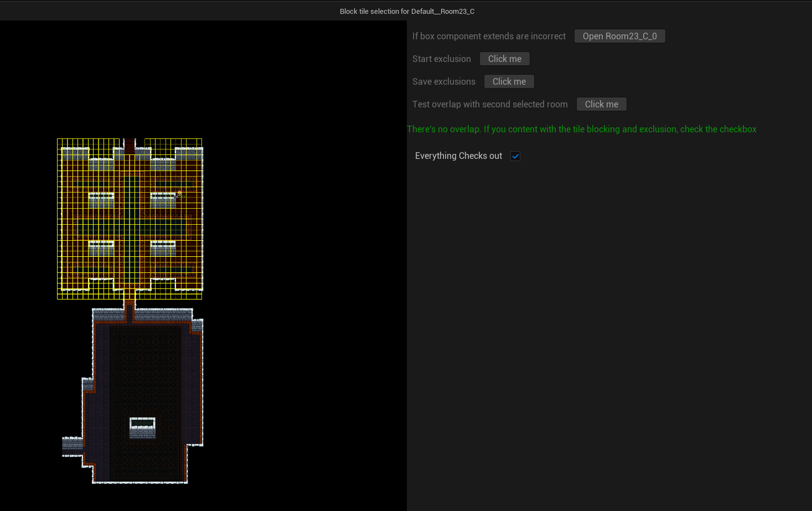
Task: Run Test overlap with second selected room
Action: coord(601,104)
